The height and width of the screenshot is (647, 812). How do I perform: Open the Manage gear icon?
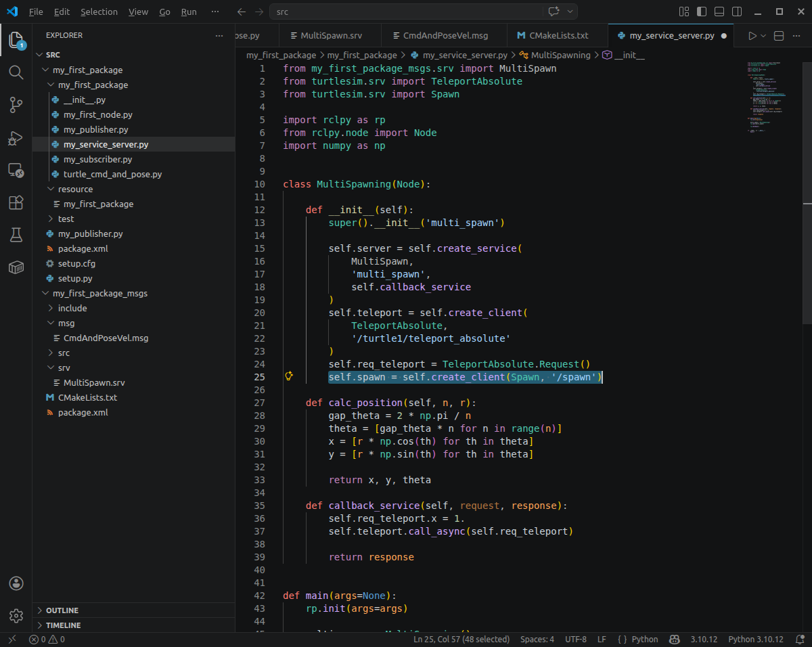pos(16,616)
